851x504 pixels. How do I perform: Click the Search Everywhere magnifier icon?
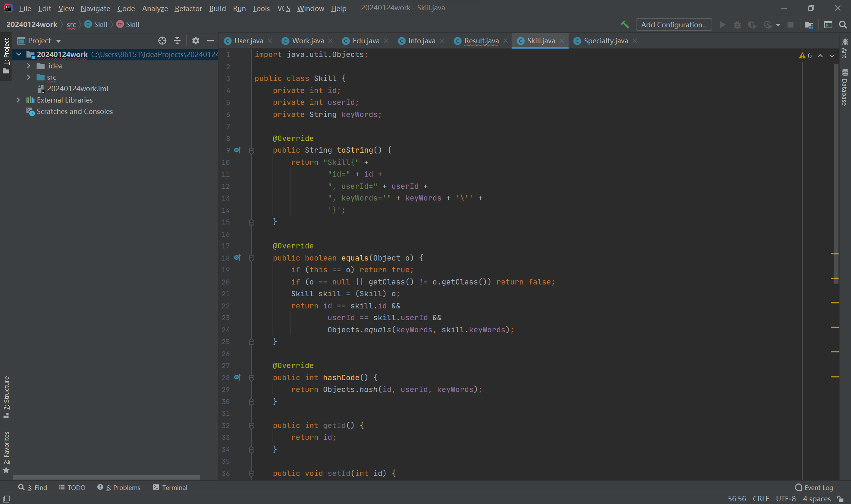[x=843, y=25]
